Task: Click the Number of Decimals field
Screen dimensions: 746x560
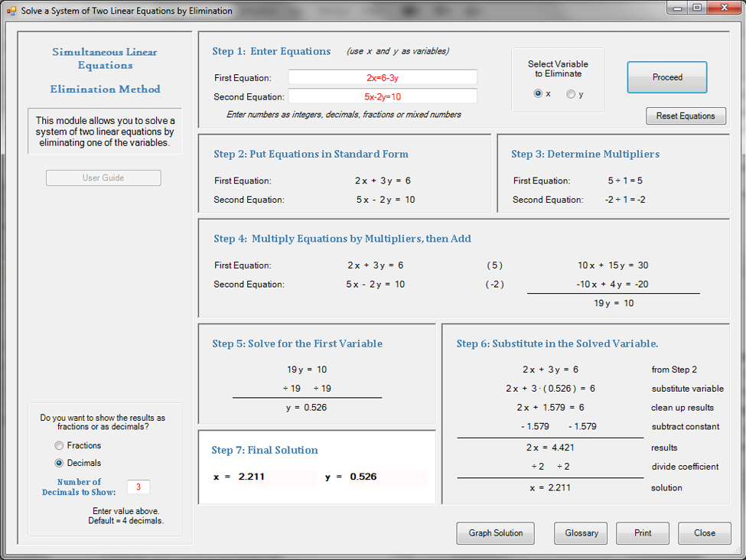Action: (138, 487)
